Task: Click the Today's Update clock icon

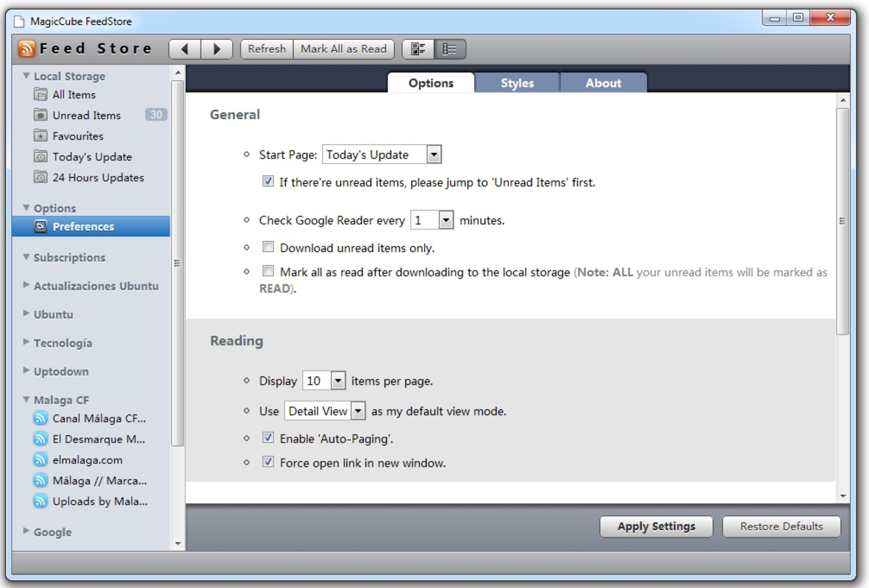Action: click(40, 157)
